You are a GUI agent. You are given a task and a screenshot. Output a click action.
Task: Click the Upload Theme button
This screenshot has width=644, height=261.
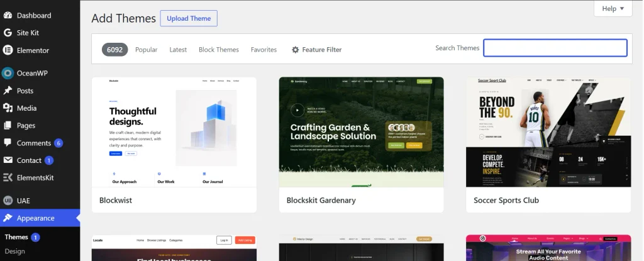(189, 18)
